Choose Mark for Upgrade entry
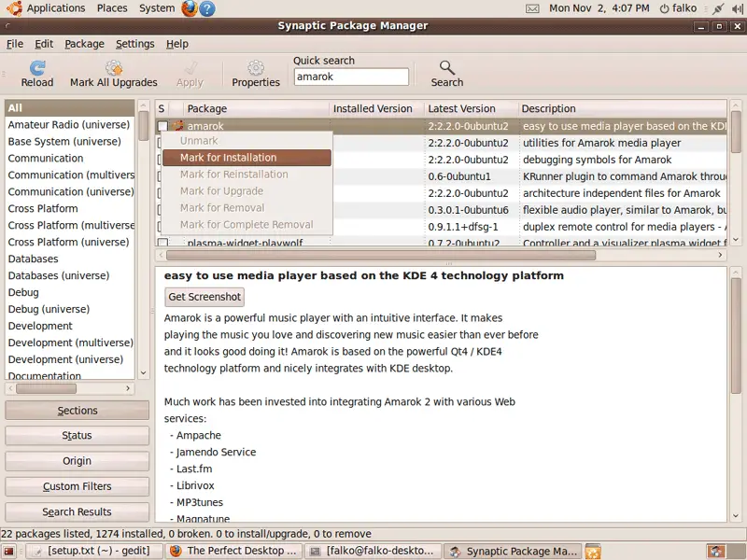This screenshot has width=747, height=560. (x=247, y=191)
